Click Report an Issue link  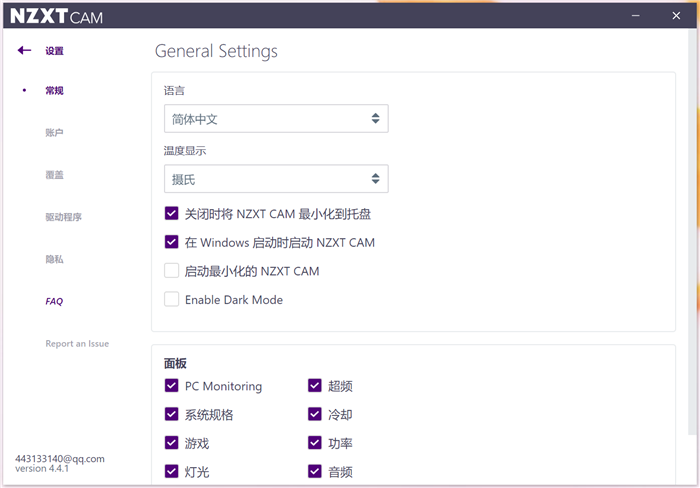point(77,344)
